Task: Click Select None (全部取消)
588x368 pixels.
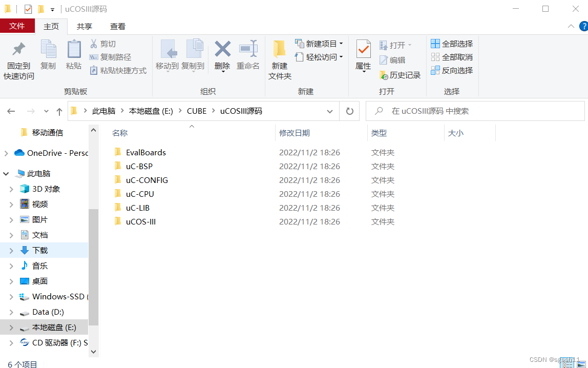Action: (452, 57)
